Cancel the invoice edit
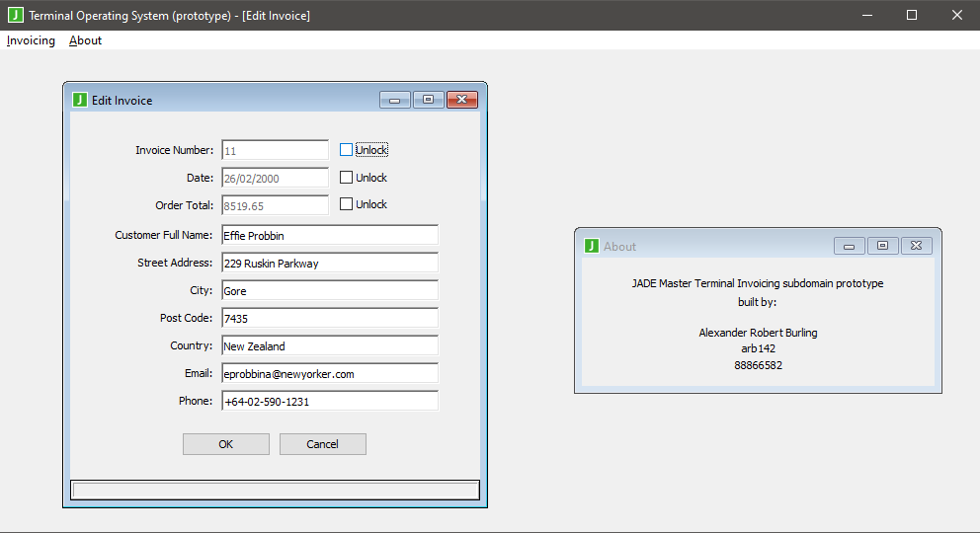This screenshot has width=980, height=533. [x=322, y=444]
